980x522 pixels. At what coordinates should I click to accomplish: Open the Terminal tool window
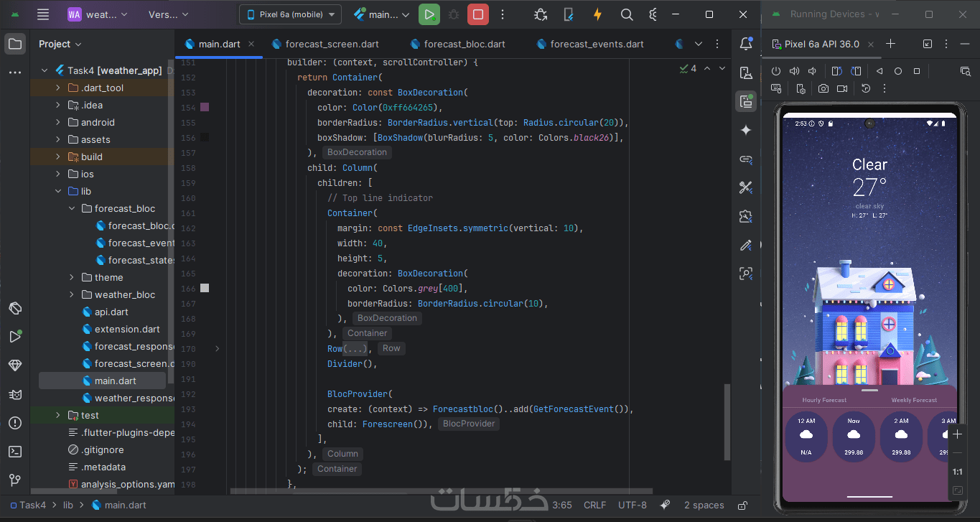15,452
